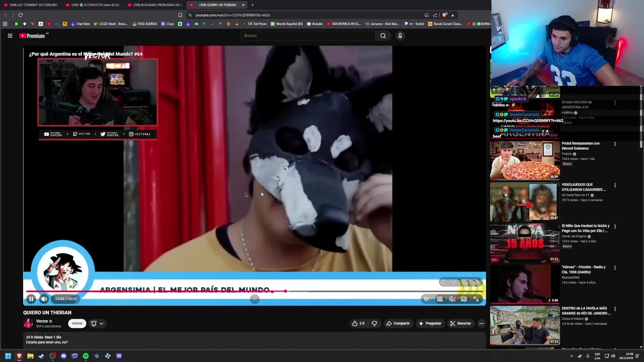Like the video with thumbs-up button
644x362 pixels.
pyautogui.click(x=358, y=323)
